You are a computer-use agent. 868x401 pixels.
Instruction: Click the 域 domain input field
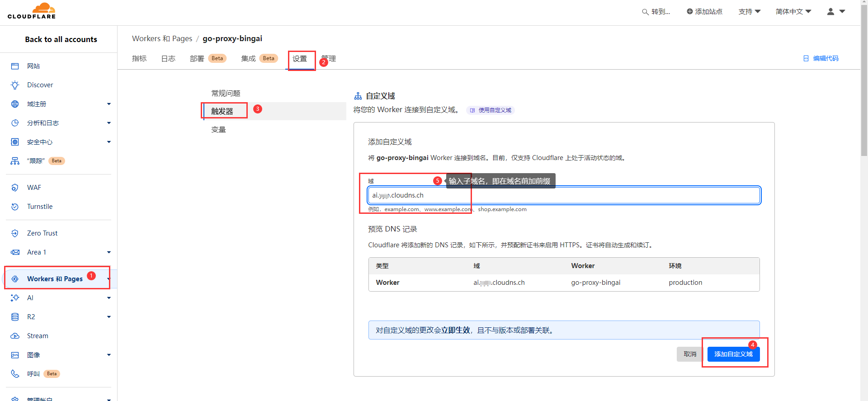tap(564, 195)
